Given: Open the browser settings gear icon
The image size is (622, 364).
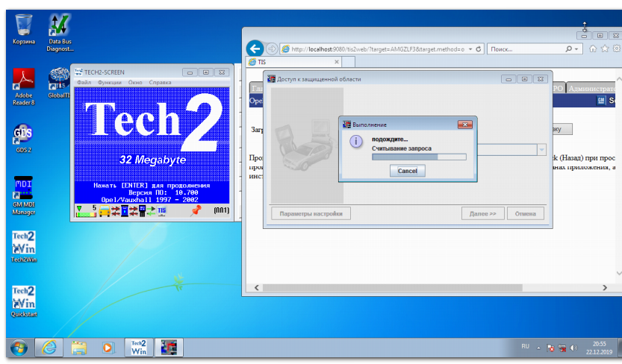Looking at the screenshot, I should click(617, 48).
